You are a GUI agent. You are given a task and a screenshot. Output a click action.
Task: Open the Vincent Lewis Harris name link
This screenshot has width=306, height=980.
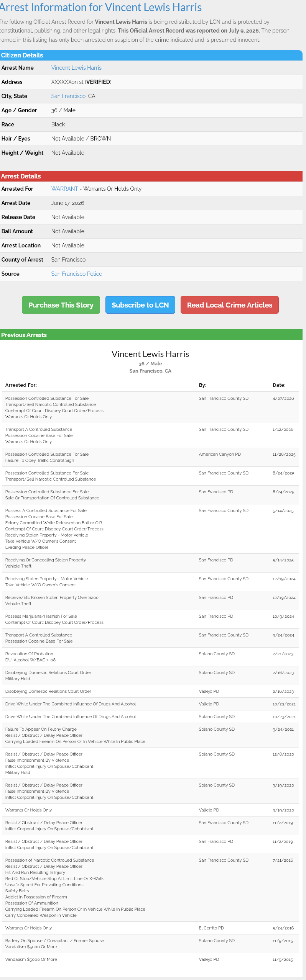coord(76,68)
